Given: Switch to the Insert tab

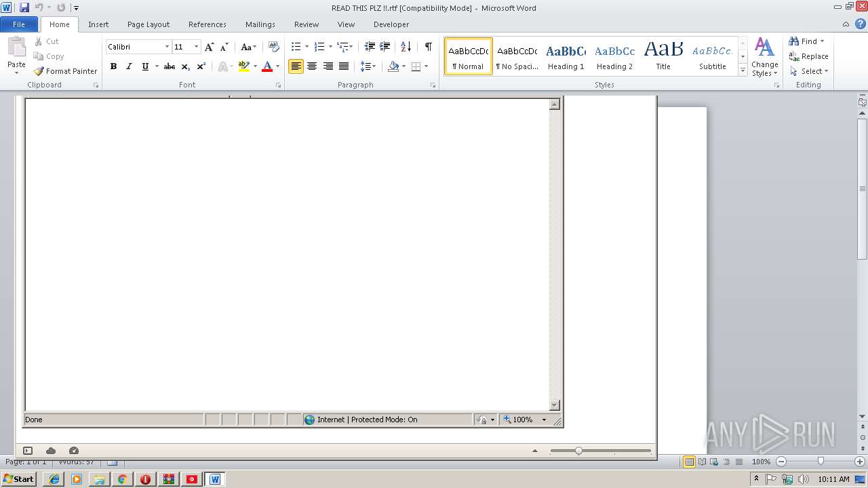Looking at the screenshot, I should pyautogui.click(x=98, y=24).
